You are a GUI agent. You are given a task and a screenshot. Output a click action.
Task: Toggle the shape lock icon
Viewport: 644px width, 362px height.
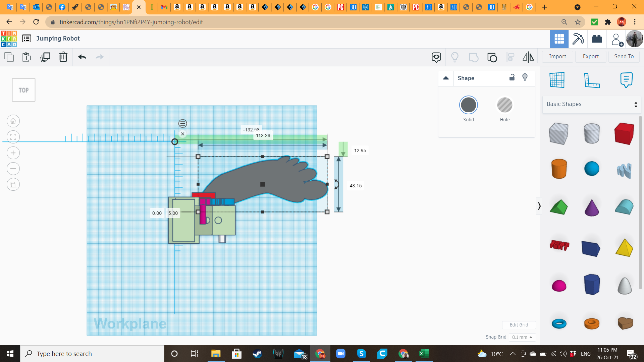512,77
